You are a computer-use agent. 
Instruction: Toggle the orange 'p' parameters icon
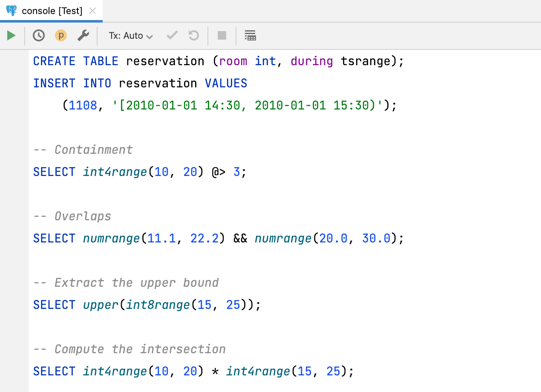pyautogui.click(x=61, y=35)
